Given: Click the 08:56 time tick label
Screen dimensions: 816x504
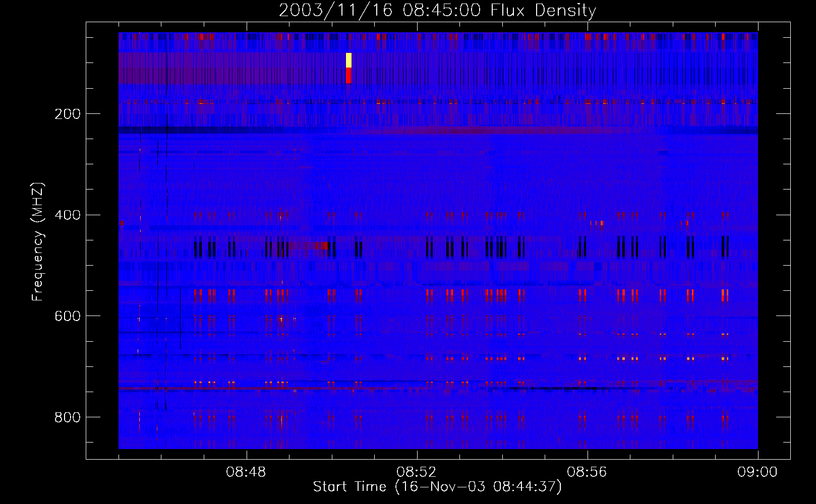Looking at the screenshot, I should [587, 472].
